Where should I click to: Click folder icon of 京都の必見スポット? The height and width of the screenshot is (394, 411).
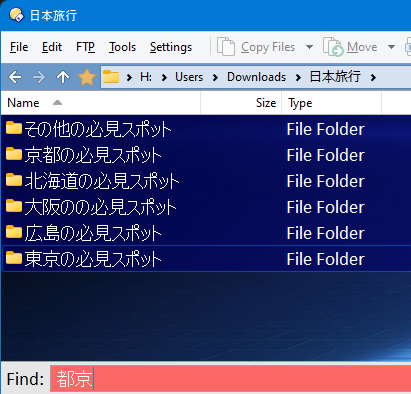click(14, 154)
